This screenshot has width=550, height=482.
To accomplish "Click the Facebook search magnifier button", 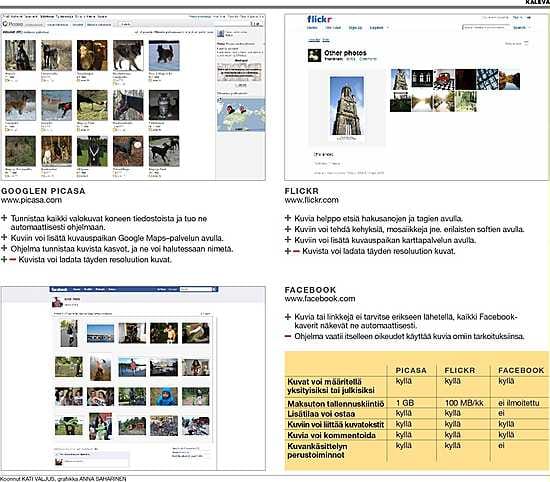I will [214, 289].
